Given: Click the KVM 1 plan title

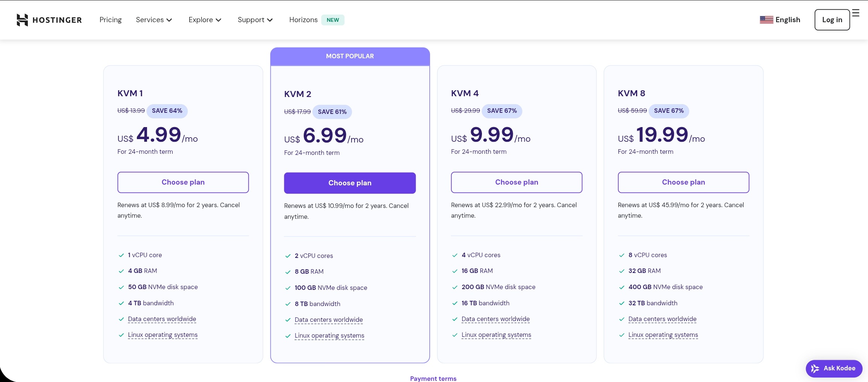Looking at the screenshot, I should (x=130, y=94).
